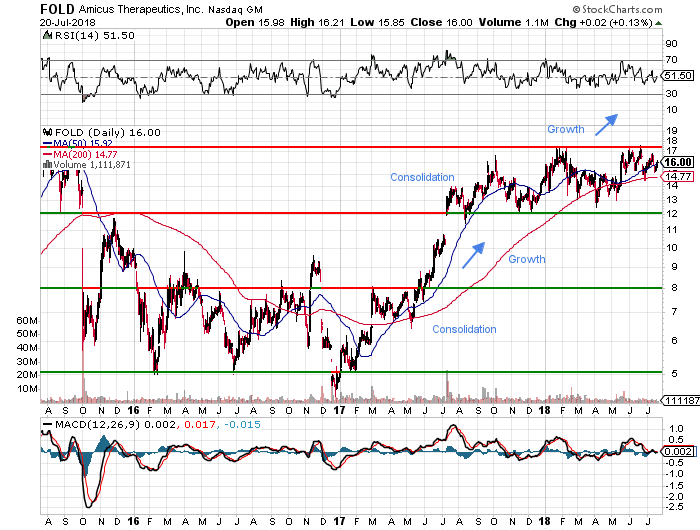Click the MACD -2.5 axis label
The width and height of the screenshot is (700, 530).
tap(674, 507)
